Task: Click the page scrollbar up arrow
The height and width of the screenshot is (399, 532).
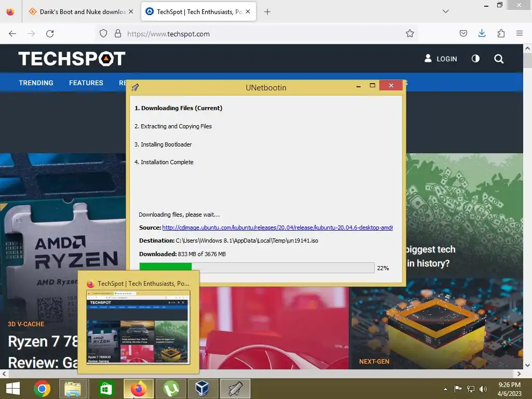Action: point(528,48)
